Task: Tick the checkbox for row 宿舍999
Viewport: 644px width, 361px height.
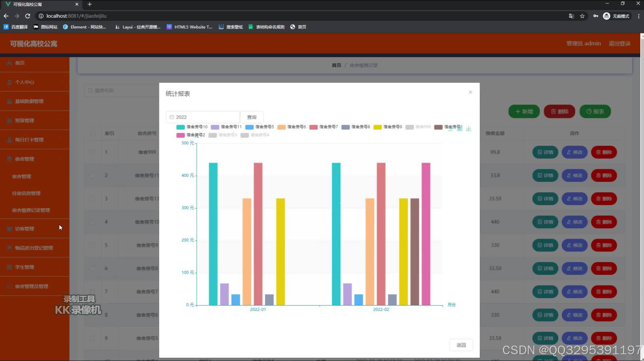Action: pos(92,152)
